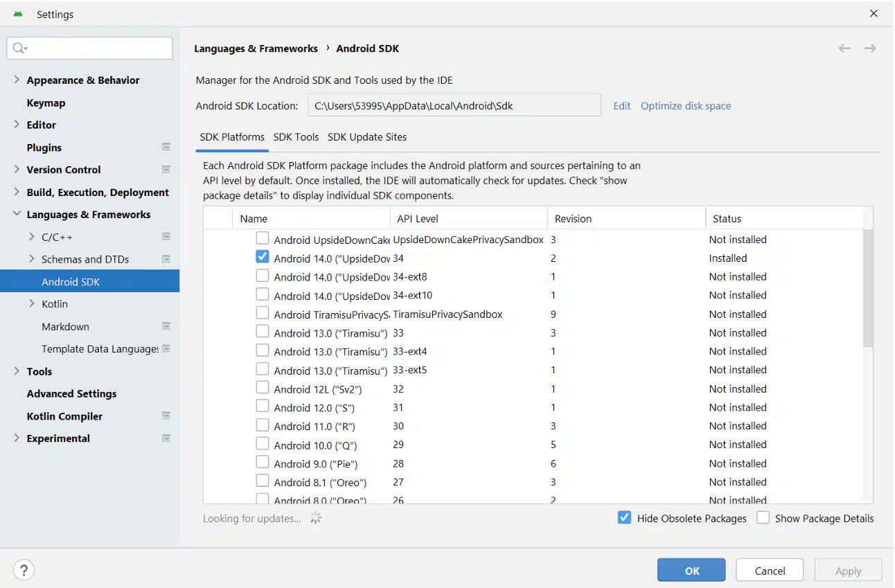Click the search magnifier icon in settings search
The image size is (895, 588).
click(19, 48)
